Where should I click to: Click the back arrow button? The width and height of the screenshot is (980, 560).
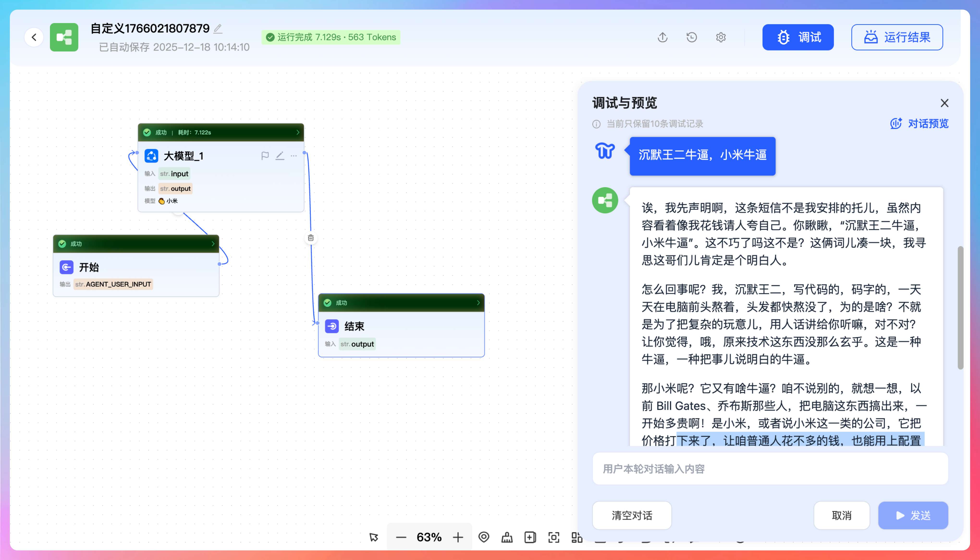point(34,37)
